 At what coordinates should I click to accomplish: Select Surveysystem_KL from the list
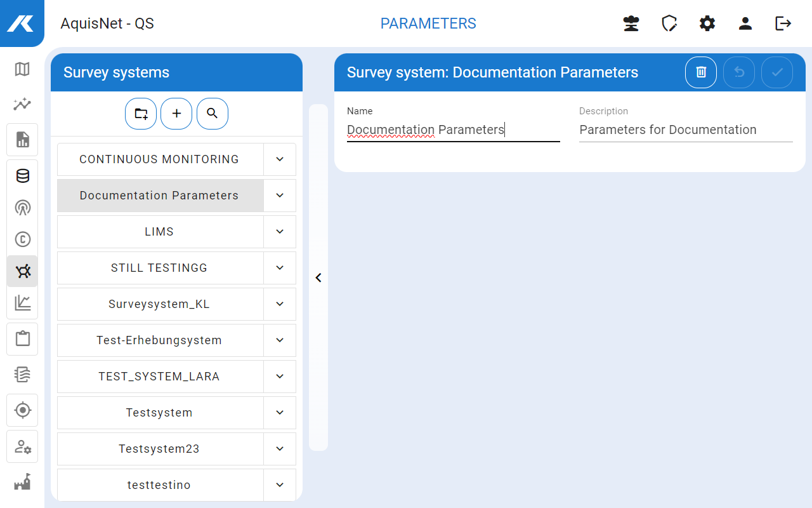[x=159, y=304]
